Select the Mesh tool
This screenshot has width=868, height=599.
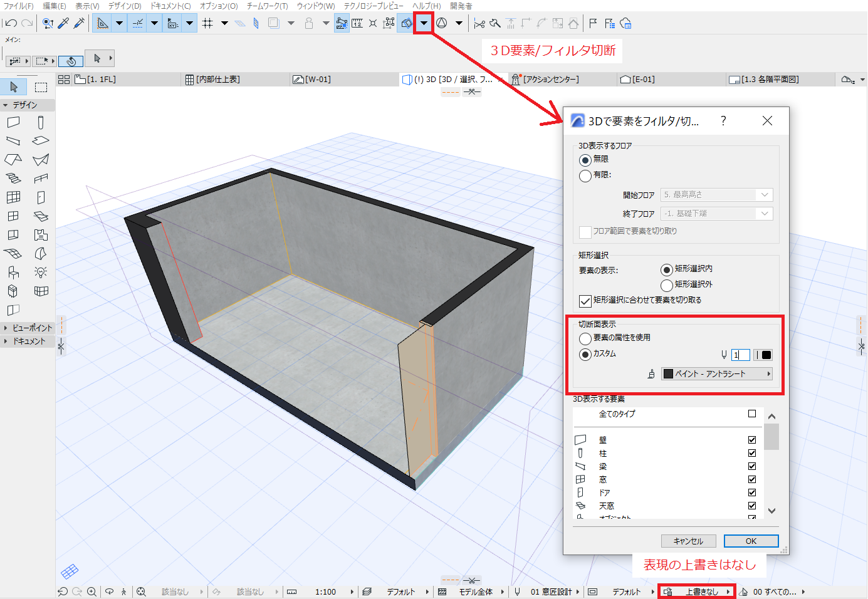coord(13,254)
